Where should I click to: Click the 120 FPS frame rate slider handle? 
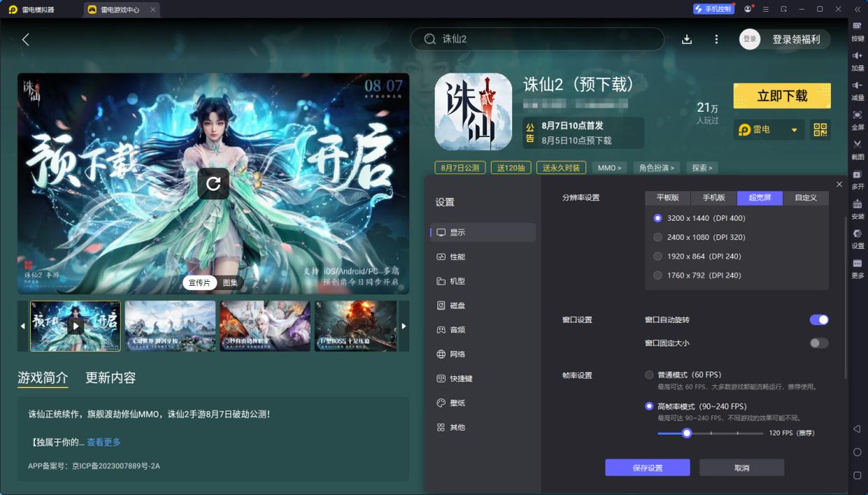point(686,433)
